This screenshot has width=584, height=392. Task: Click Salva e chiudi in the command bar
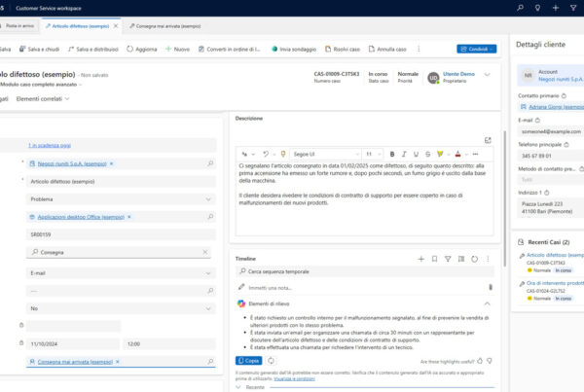pyautogui.click(x=39, y=50)
